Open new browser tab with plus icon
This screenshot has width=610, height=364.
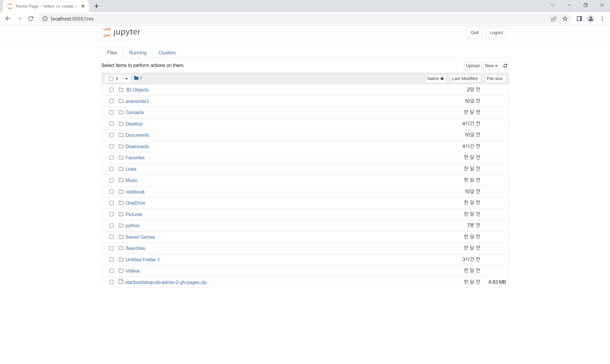(x=97, y=6)
